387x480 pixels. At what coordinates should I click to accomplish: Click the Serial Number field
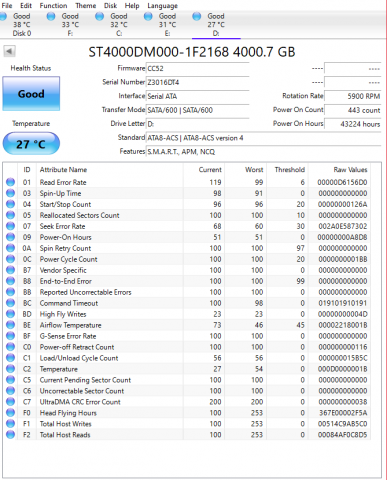[198, 82]
